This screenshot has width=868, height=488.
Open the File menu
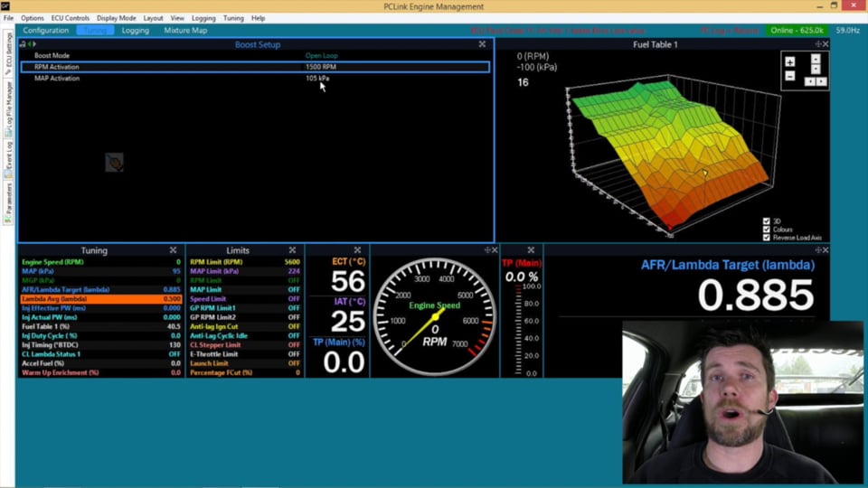tap(8, 18)
